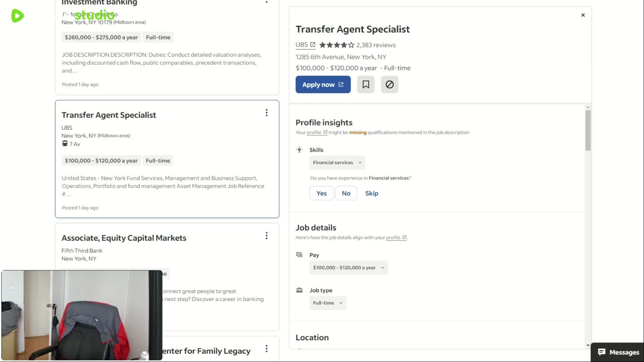Open Associate, Equity Capital Markets job title
This screenshot has height=362, width=644.
click(124, 238)
